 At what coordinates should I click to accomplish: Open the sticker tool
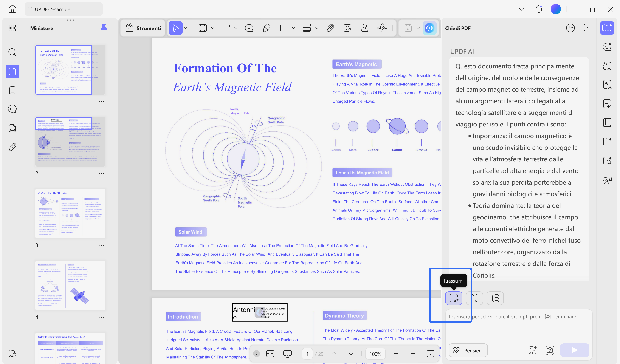pos(347,28)
